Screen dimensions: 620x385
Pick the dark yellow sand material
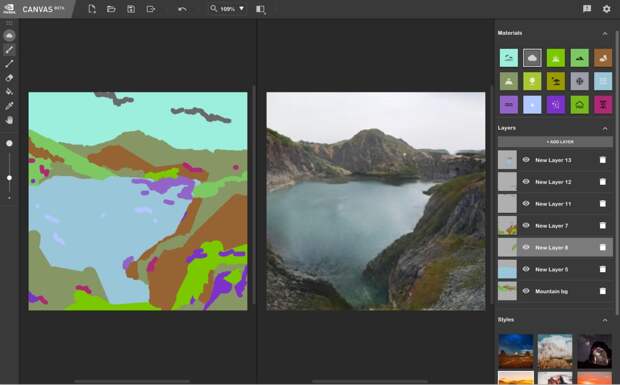tap(556, 81)
